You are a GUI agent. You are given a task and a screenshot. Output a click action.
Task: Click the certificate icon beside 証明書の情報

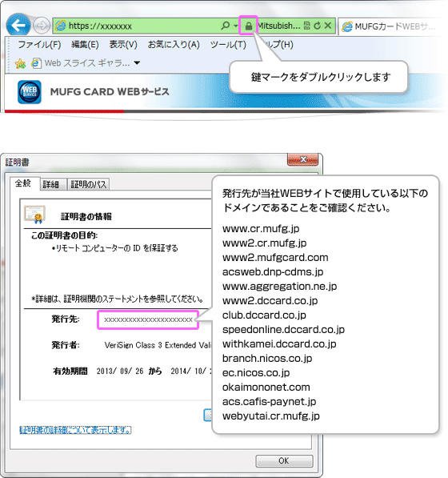(x=35, y=215)
